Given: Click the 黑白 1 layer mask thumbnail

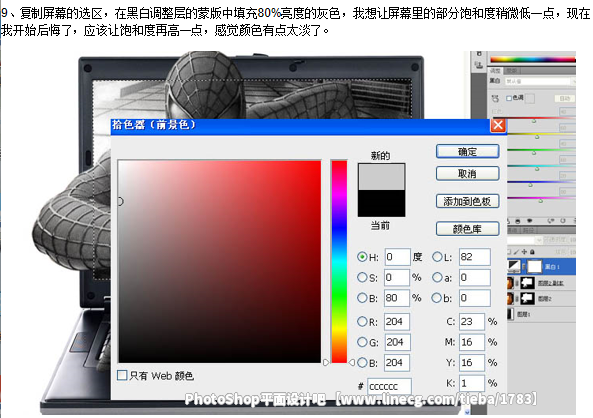Looking at the screenshot, I should coord(534,267).
